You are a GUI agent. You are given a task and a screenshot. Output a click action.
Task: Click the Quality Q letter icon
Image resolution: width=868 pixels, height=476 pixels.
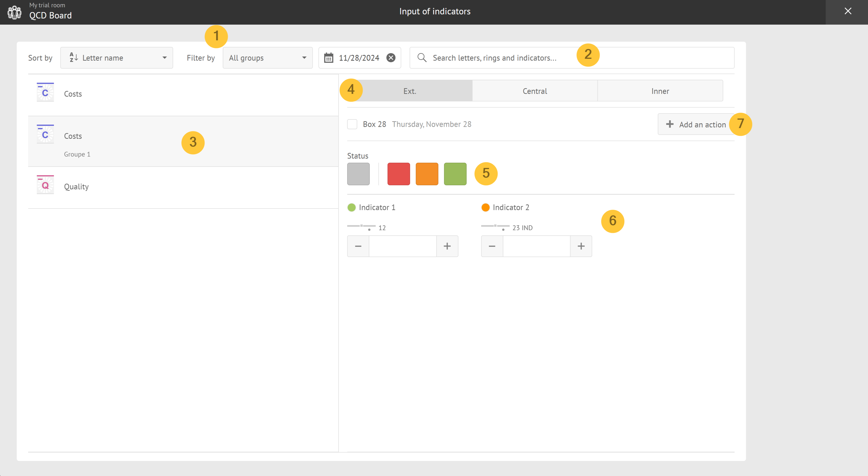click(45, 185)
